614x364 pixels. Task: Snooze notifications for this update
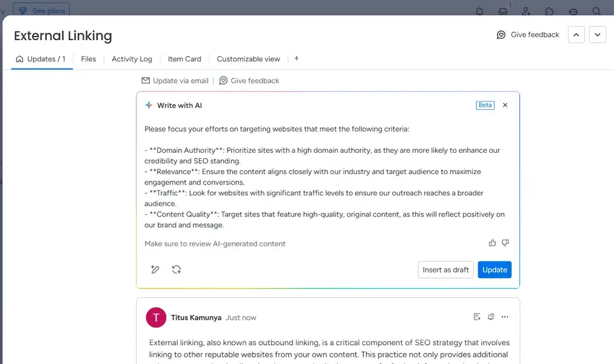[491, 316]
